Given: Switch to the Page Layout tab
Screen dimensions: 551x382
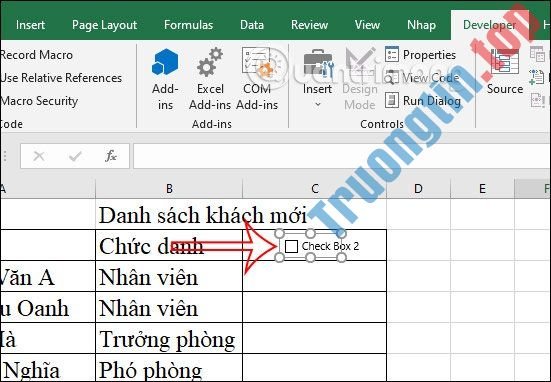Looking at the screenshot, I should [x=104, y=25].
